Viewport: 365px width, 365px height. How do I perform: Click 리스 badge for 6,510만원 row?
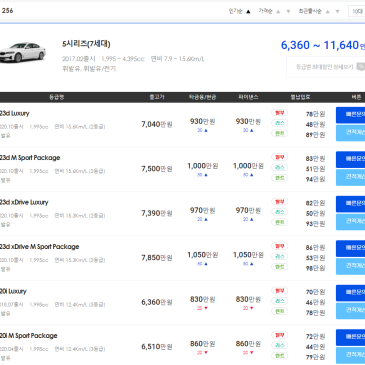[279, 345]
